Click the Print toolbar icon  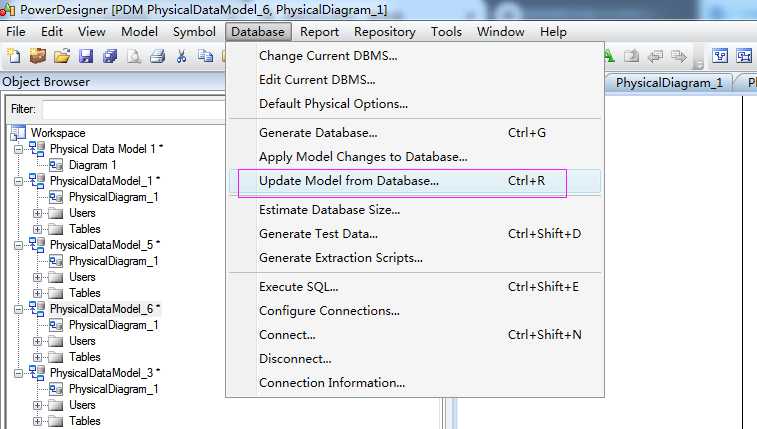[x=157, y=56]
